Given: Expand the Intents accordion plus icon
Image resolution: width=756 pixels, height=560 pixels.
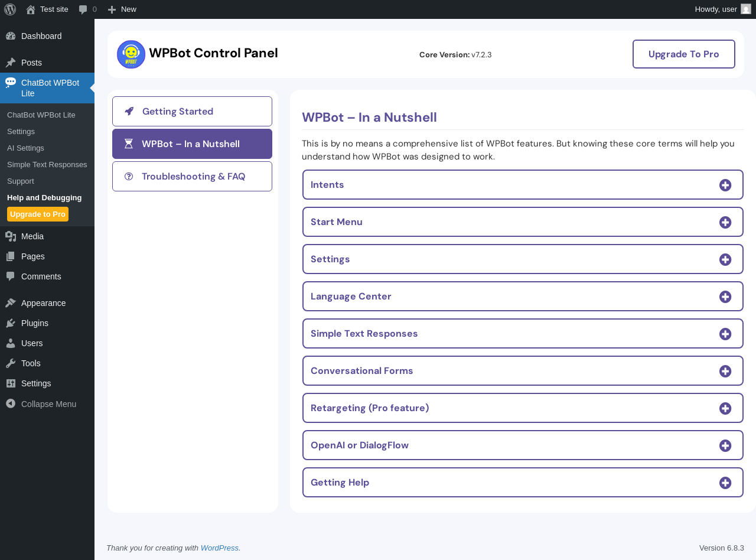Looking at the screenshot, I should (x=725, y=185).
